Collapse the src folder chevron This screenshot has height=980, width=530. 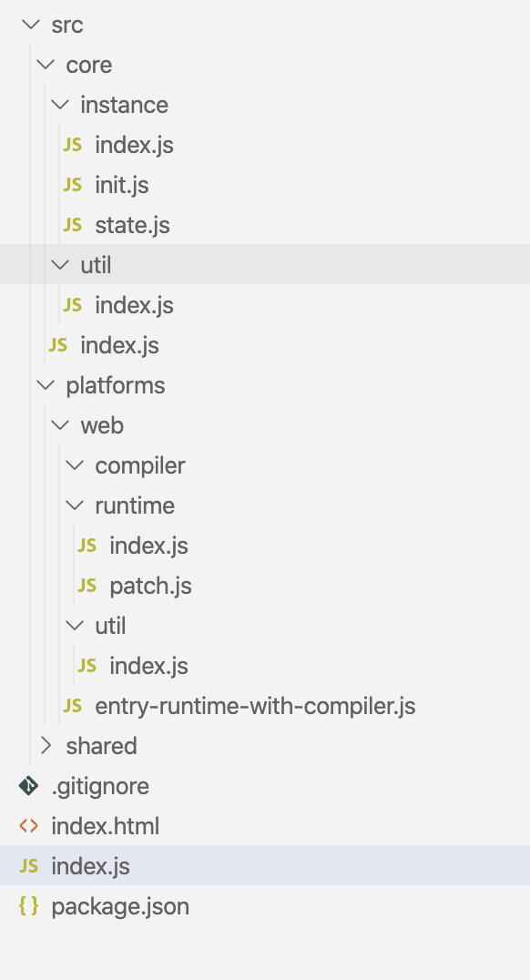31,25
